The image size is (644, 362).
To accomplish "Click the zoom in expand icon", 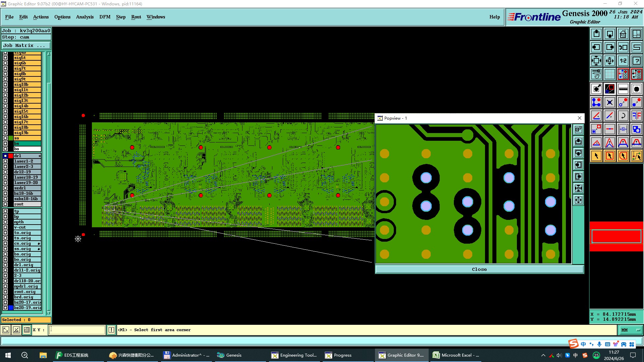I will pyautogui.click(x=596, y=61).
